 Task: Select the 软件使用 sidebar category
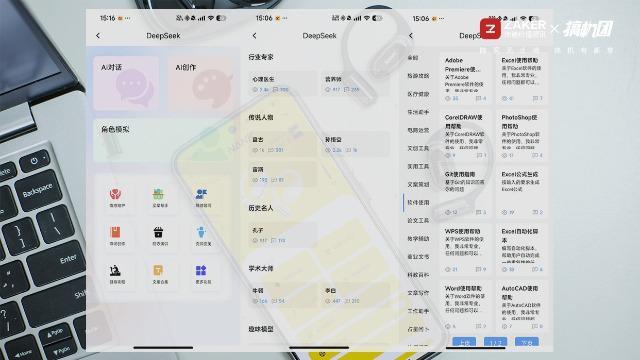coord(418,202)
